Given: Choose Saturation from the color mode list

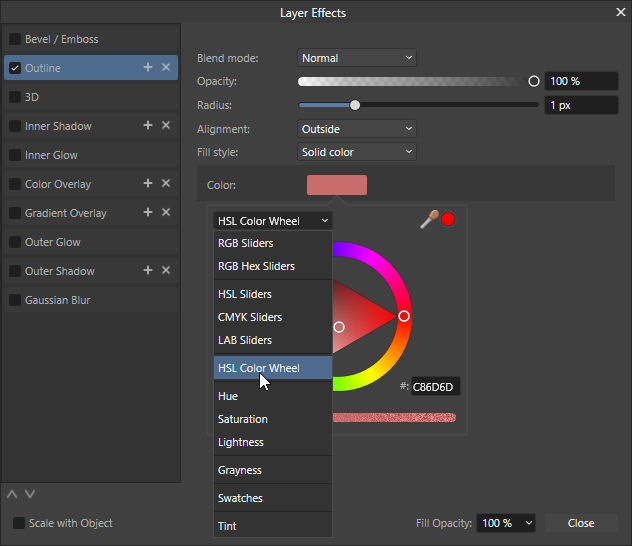Looking at the screenshot, I should point(273,419).
